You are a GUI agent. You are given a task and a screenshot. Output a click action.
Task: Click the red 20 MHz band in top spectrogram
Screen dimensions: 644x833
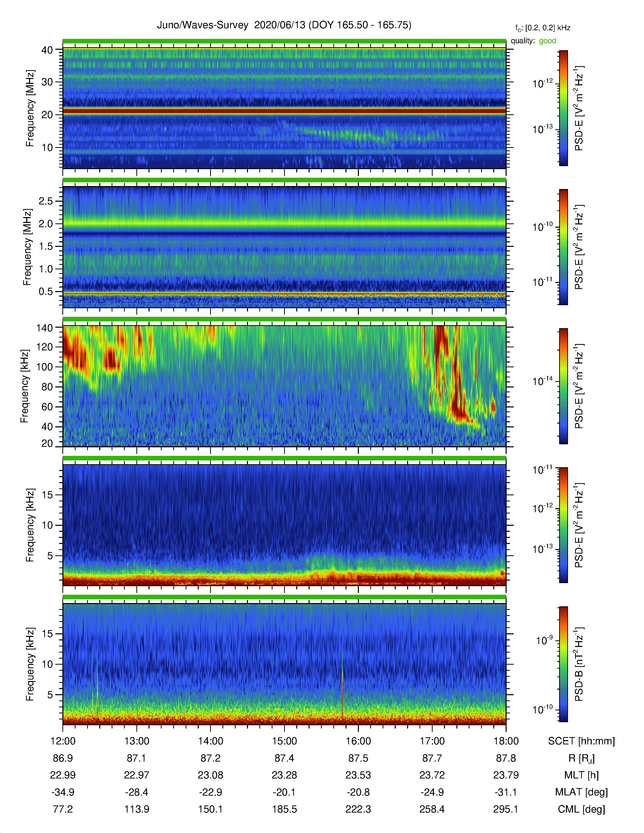click(x=284, y=111)
